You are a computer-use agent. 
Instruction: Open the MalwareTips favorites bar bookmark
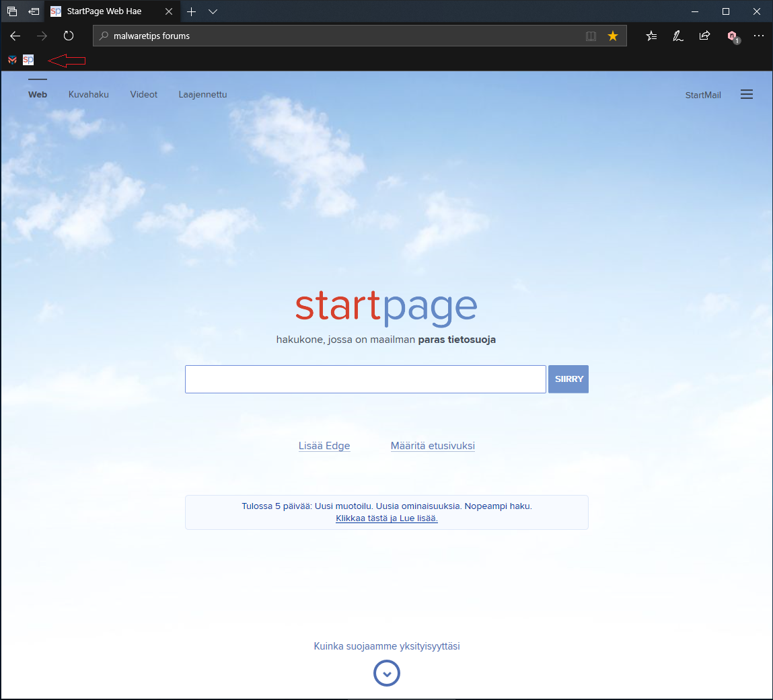(12, 60)
